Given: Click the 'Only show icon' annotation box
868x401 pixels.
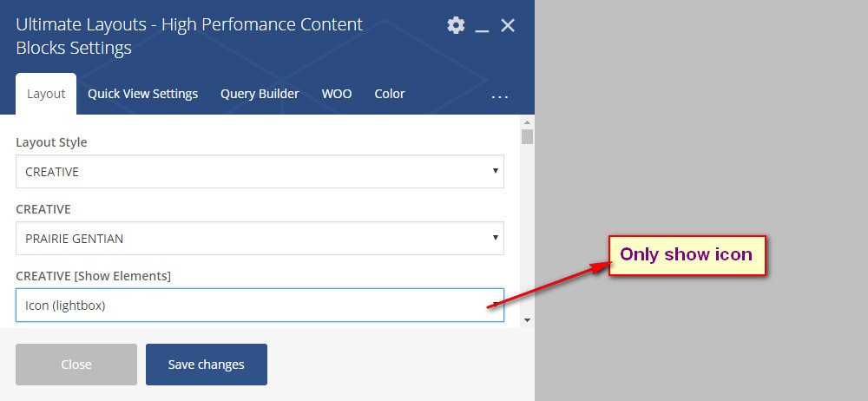Looking at the screenshot, I should point(687,255).
